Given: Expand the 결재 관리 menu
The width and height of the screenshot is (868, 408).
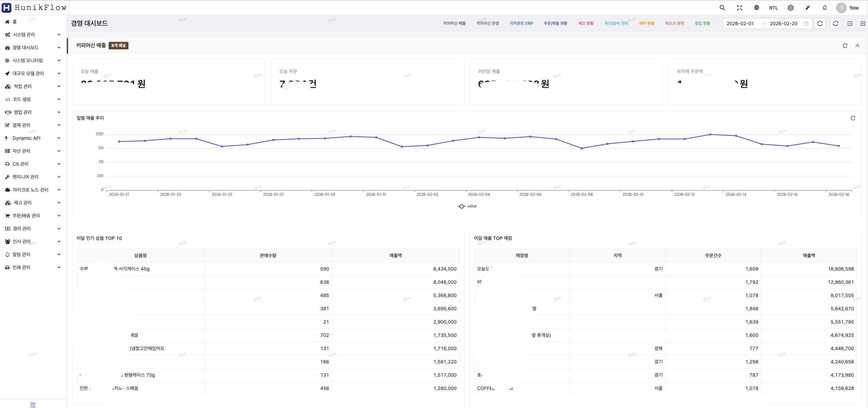Looking at the screenshot, I should 33,125.
